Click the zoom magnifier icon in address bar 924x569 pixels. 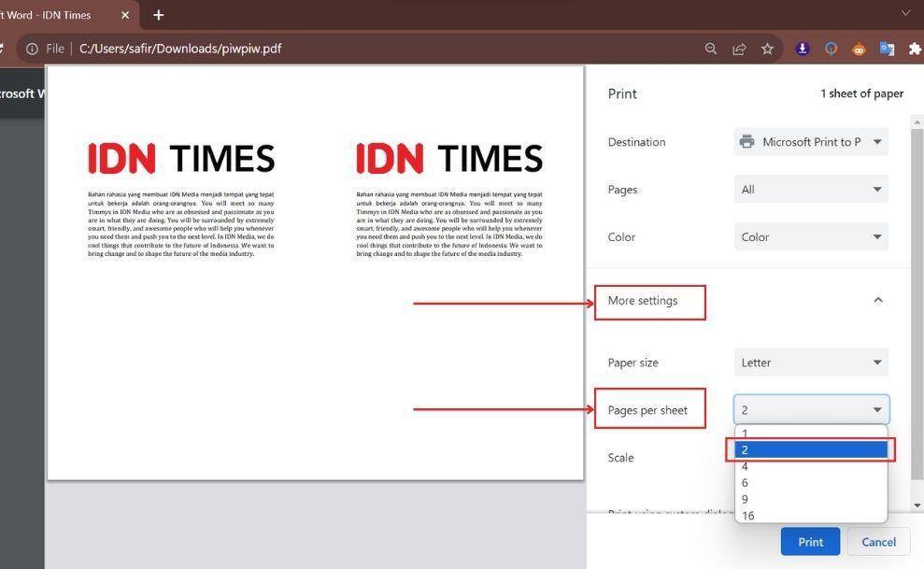click(711, 49)
